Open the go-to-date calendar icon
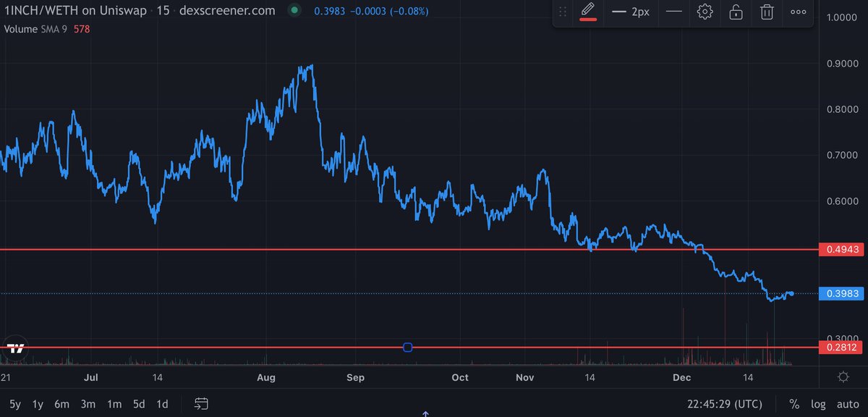Screen dimensions: 868x417 [202, 403]
